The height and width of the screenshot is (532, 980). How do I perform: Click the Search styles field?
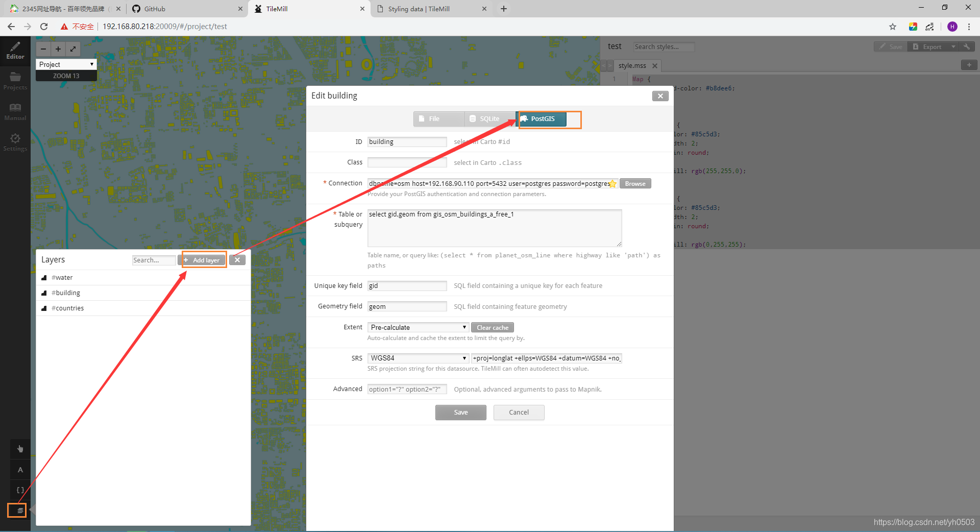click(x=664, y=46)
